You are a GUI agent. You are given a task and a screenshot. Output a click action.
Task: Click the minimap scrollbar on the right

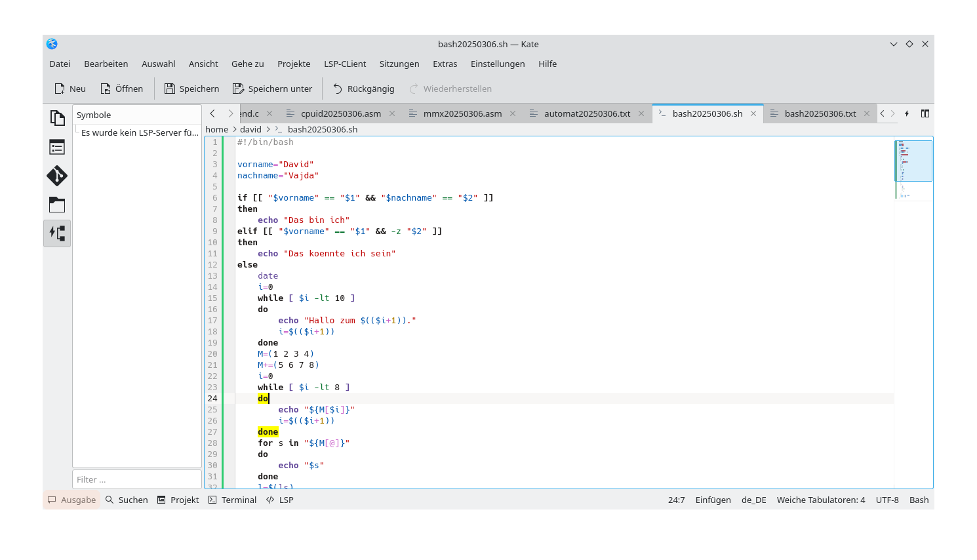pyautogui.click(x=913, y=161)
